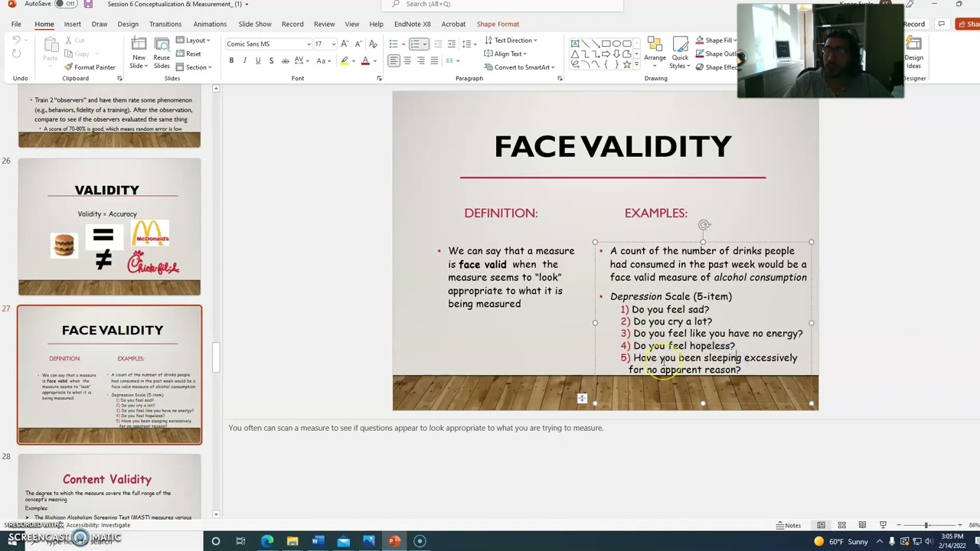Switch to the Shape Format tab

(x=498, y=24)
